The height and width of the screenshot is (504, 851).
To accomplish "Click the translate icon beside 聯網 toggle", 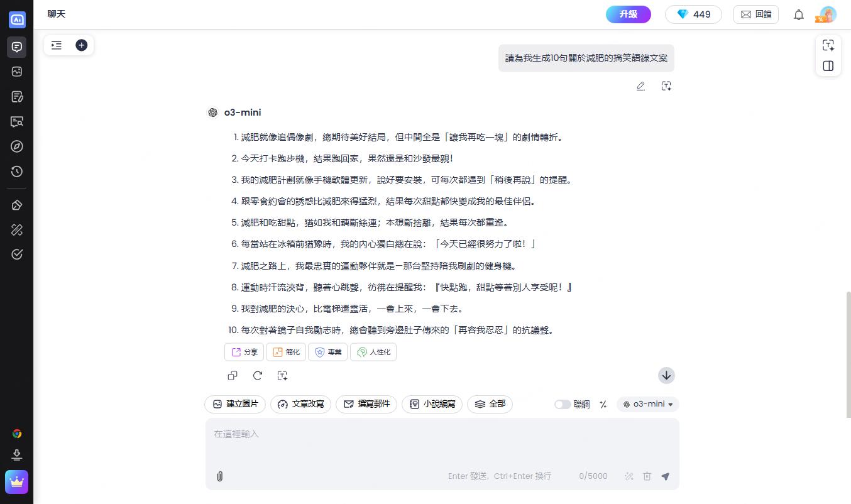I will (x=603, y=405).
